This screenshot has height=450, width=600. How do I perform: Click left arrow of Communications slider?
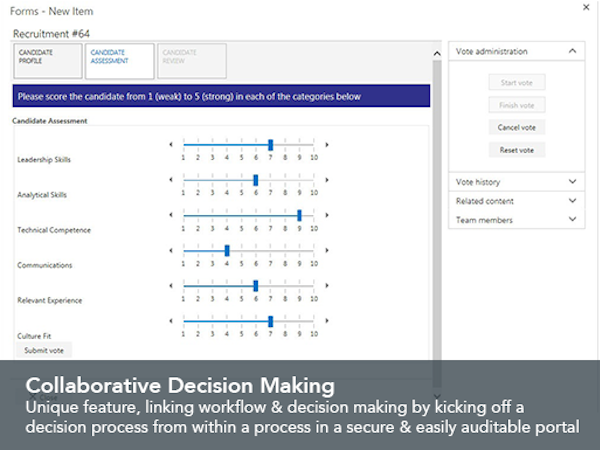click(x=170, y=250)
